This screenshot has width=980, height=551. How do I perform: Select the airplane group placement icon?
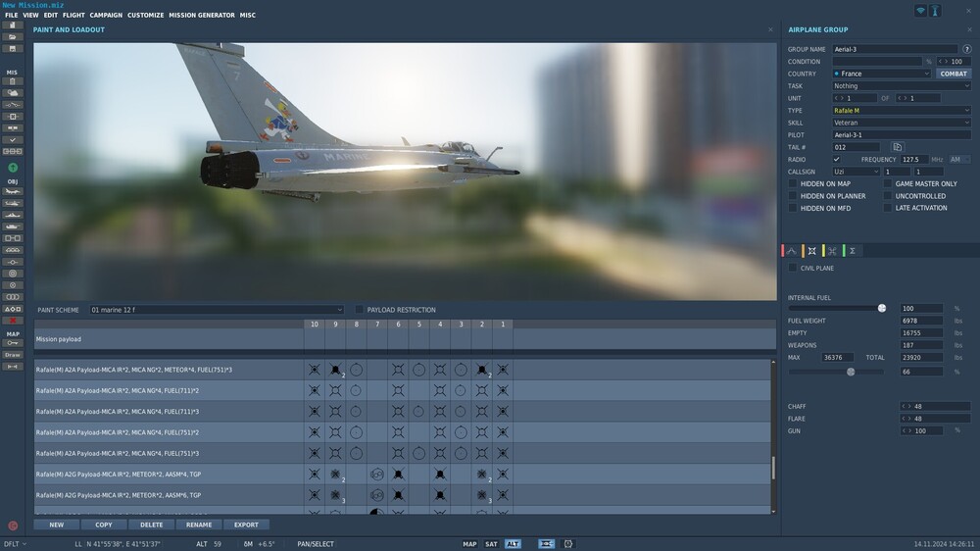(x=13, y=191)
